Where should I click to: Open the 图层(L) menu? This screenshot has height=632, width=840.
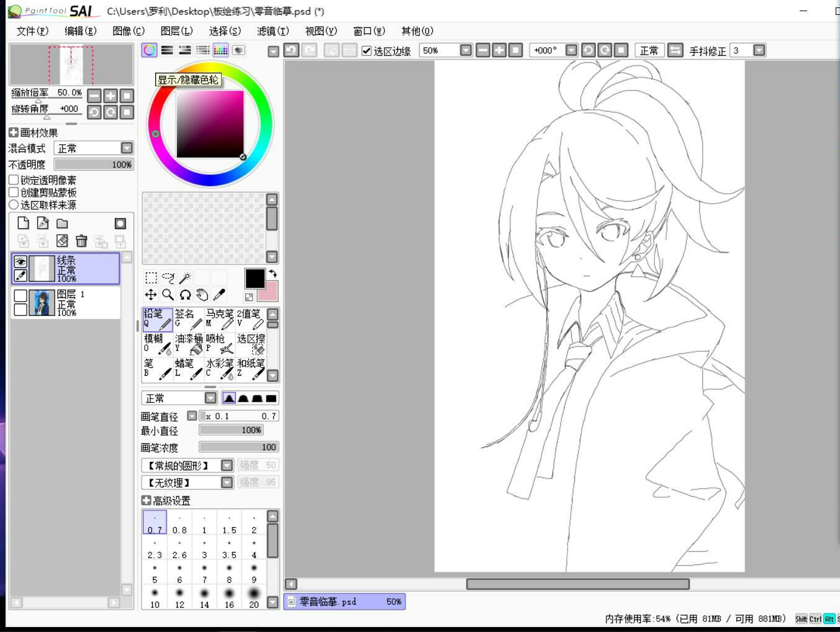[176, 30]
